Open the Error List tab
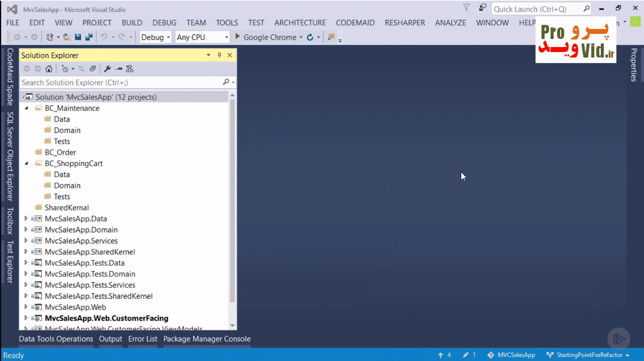The image size is (644, 361). point(143,339)
